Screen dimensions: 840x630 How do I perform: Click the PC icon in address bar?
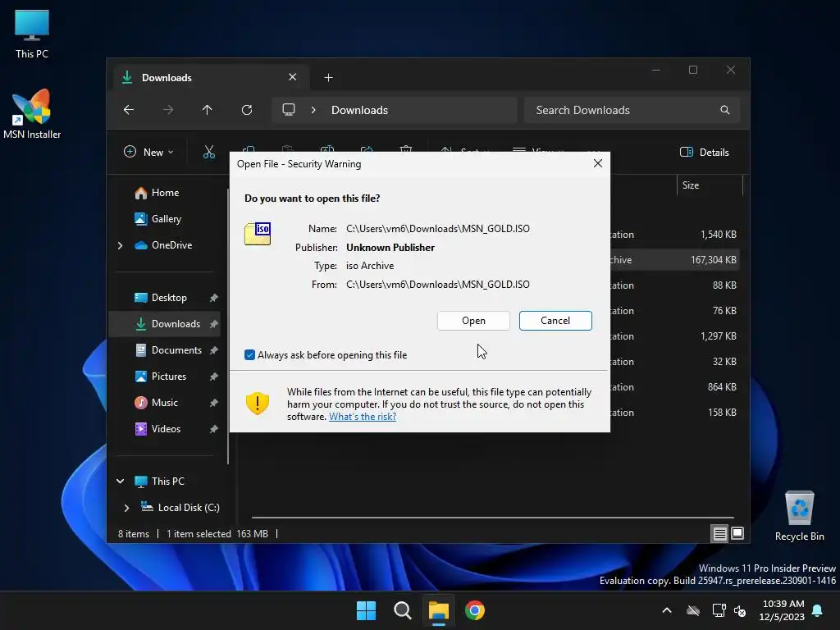click(289, 110)
